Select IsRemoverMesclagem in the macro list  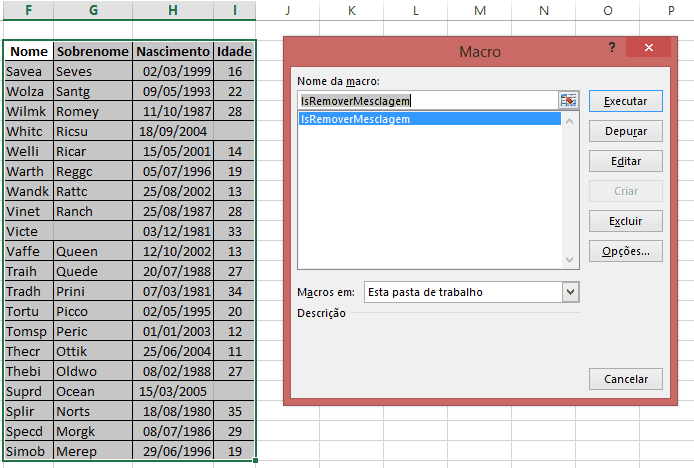point(429,119)
